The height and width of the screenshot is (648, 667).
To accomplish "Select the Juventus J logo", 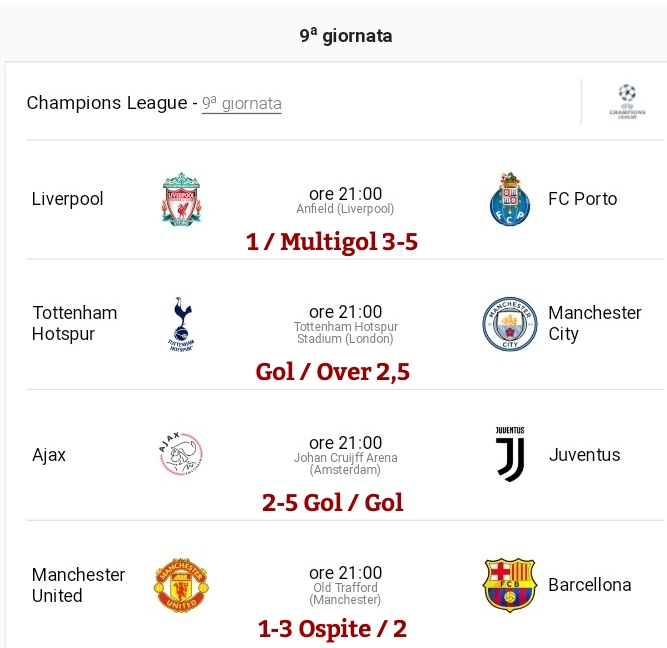I will 510,454.
